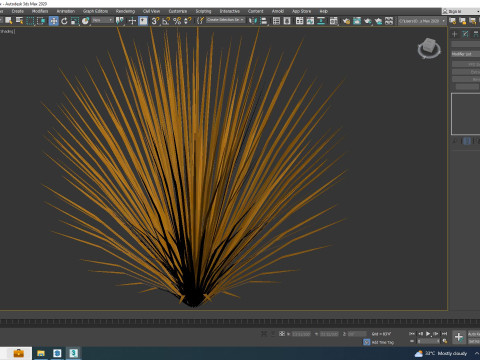This screenshot has width=480, height=360.
Task: Activate the Select and Scale tool
Action: pyautogui.click(x=75, y=21)
